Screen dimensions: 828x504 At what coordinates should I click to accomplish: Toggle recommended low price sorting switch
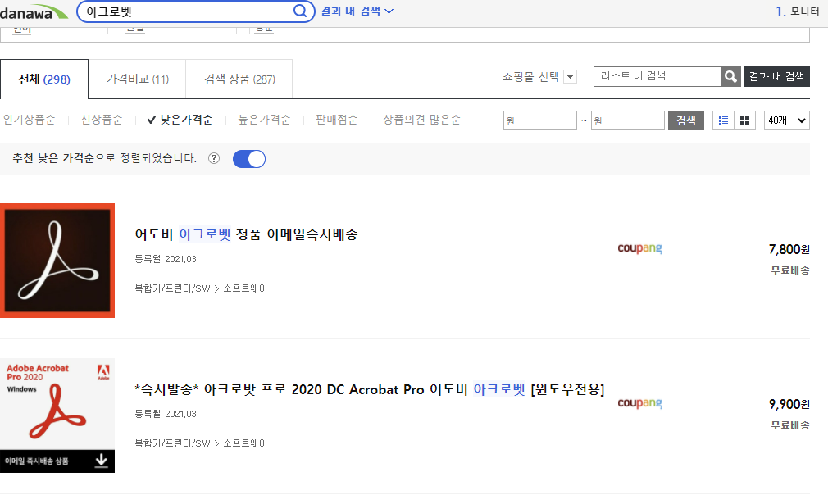[x=249, y=159]
